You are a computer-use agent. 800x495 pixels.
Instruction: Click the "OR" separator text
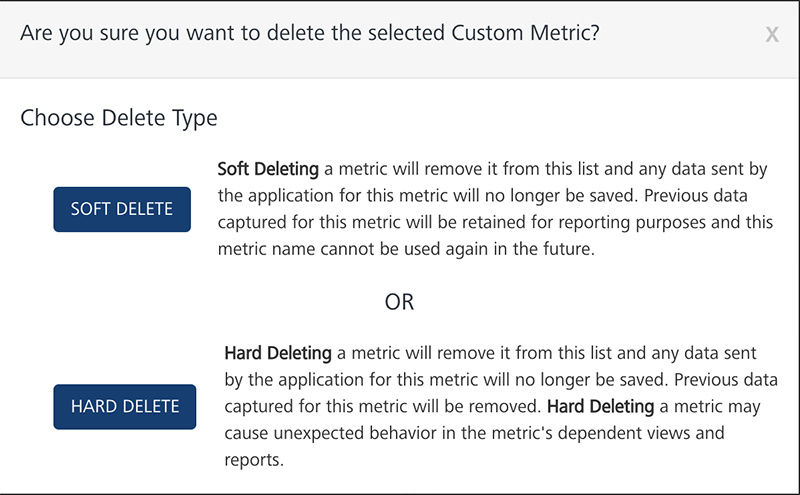pos(399,301)
